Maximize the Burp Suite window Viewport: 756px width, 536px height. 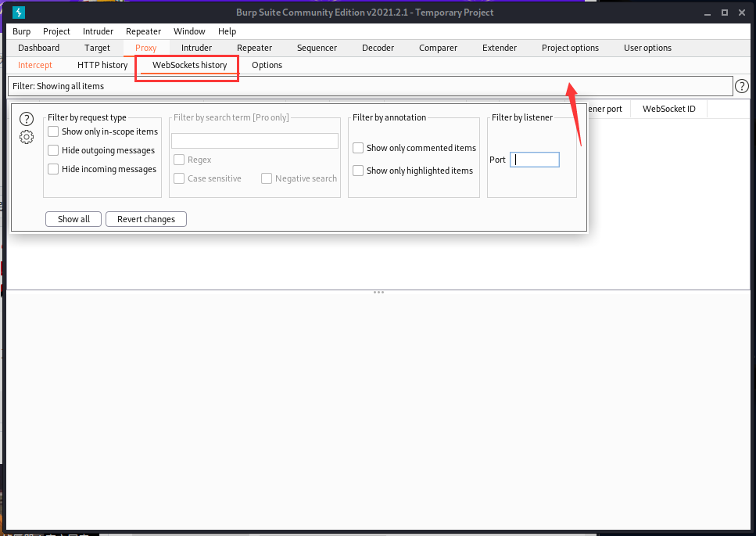[x=724, y=13]
